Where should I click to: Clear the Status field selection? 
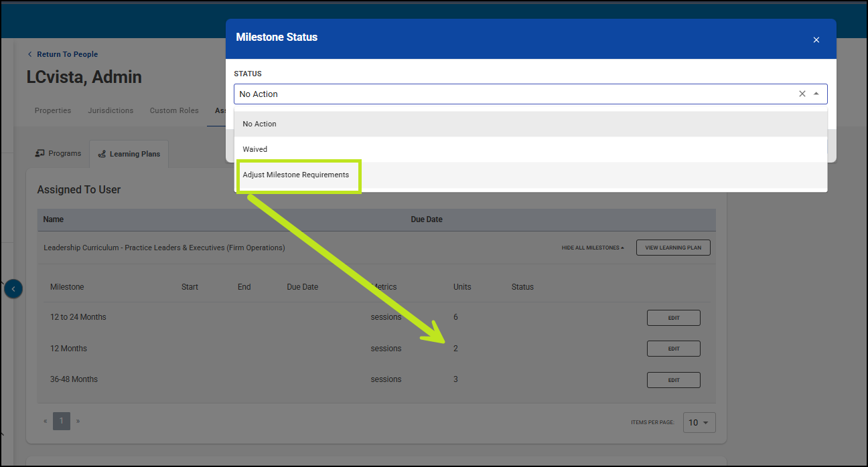(x=802, y=94)
